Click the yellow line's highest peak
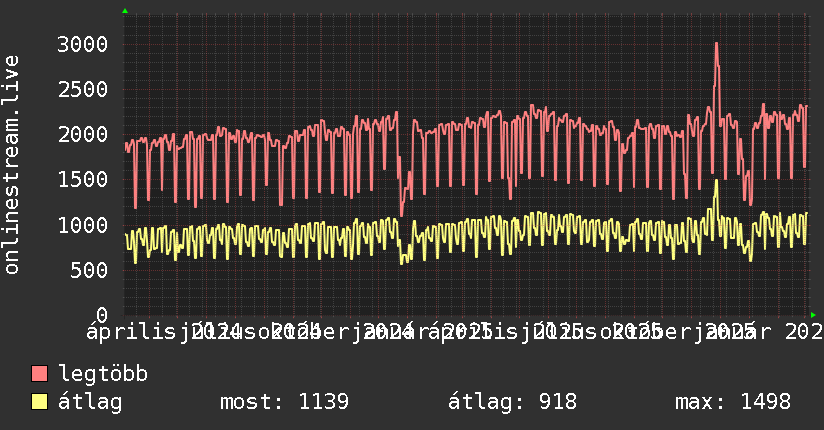 716,181
